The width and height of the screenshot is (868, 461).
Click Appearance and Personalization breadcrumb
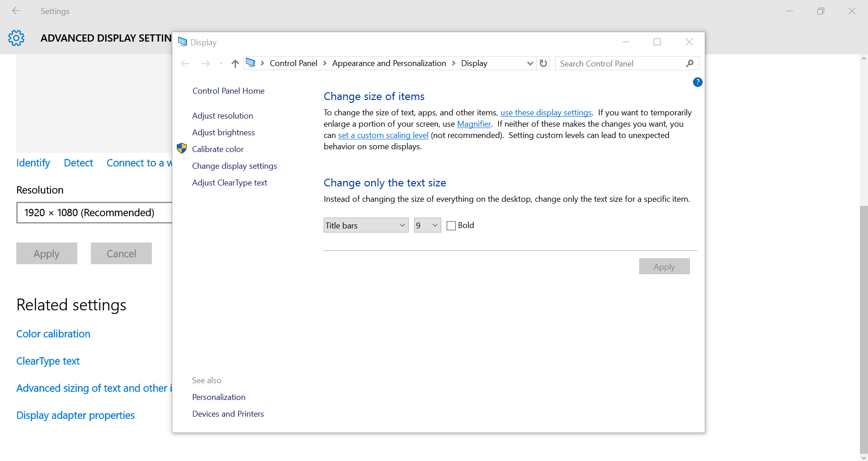point(389,63)
